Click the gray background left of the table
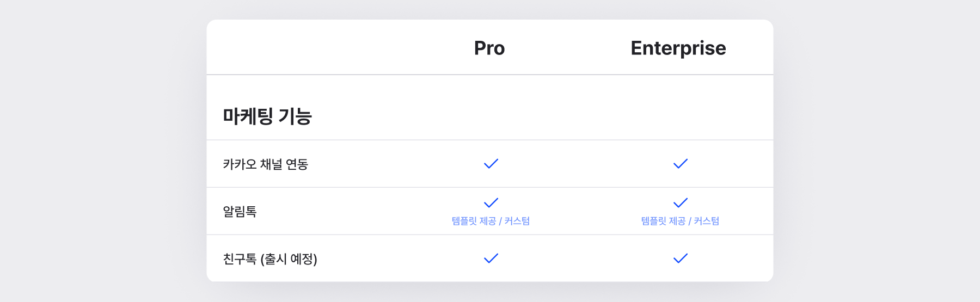980x302 pixels. point(103,152)
